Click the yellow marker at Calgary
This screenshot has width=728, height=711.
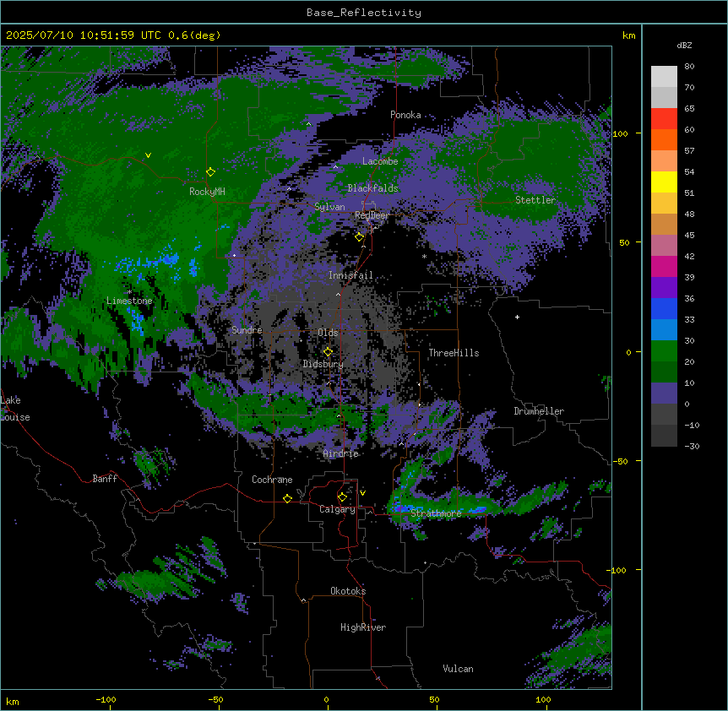(x=342, y=497)
